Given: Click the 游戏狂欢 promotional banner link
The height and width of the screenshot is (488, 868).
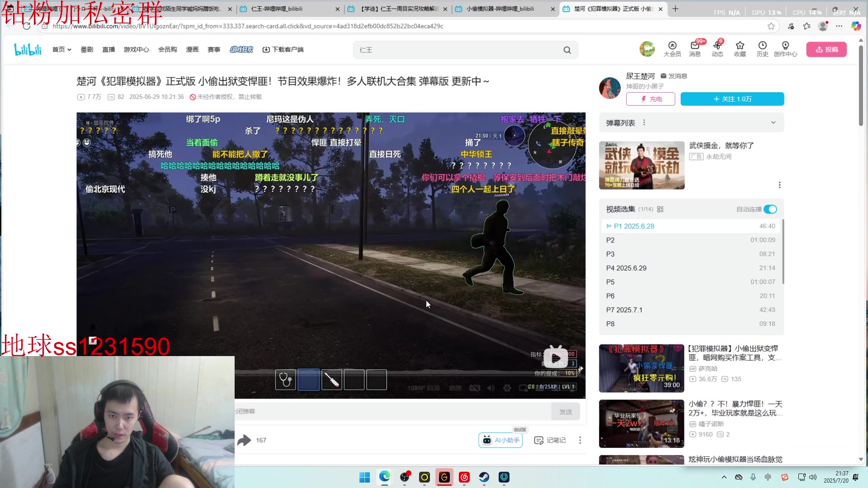Looking at the screenshot, I should click(x=241, y=49).
